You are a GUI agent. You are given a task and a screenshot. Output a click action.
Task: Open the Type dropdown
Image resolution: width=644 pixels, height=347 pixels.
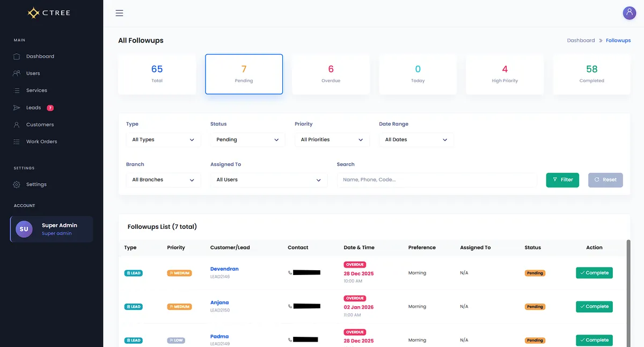click(x=163, y=140)
